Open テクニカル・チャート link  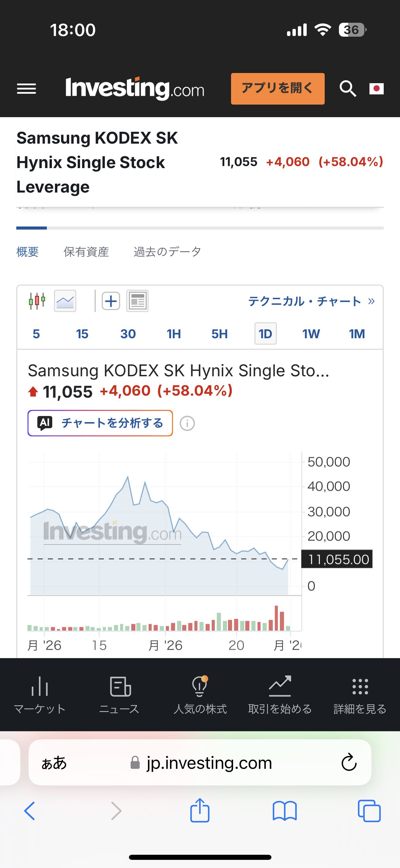click(x=311, y=301)
